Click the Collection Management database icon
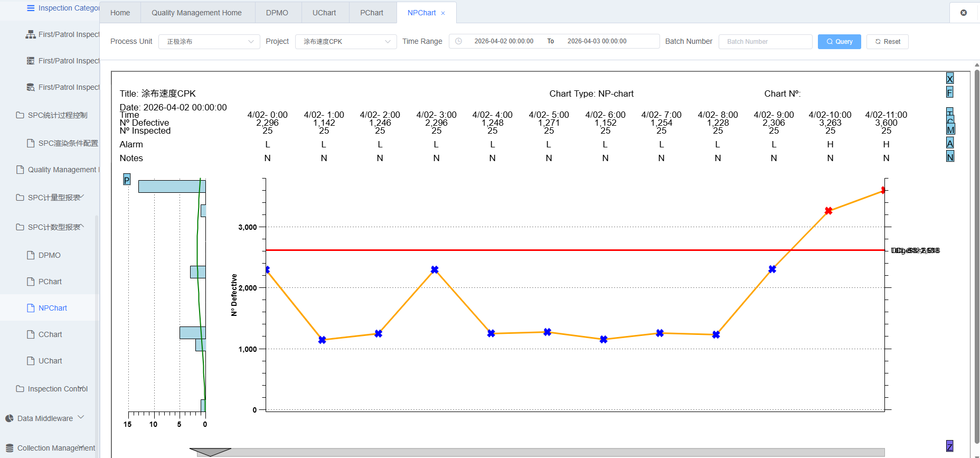The height and width of the screenshot is (458, 980). click(10, 448)
